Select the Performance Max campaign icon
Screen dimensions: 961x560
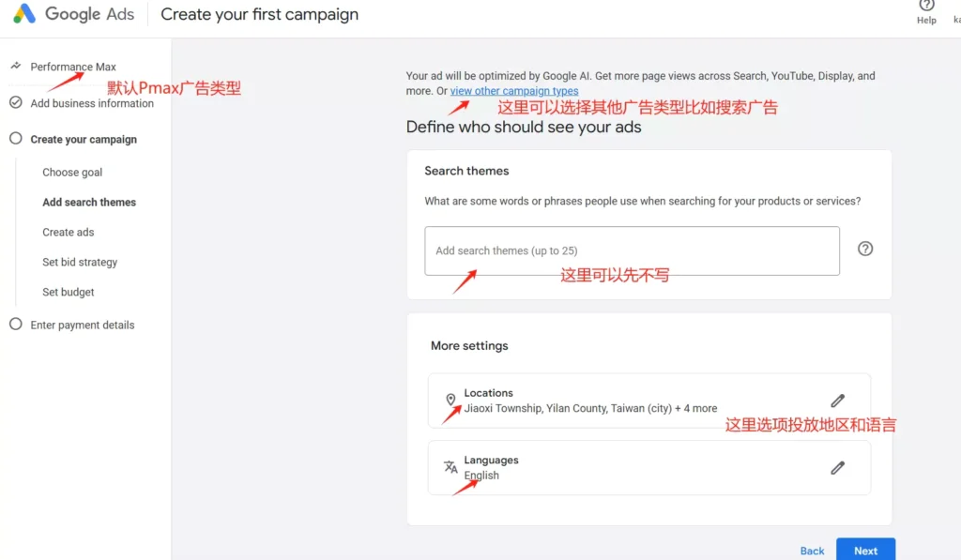[16, 67]
